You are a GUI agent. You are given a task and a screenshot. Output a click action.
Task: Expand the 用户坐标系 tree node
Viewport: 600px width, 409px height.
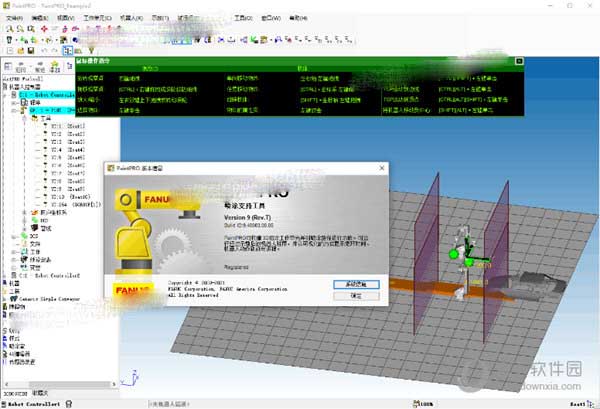(x=25, y=212)
